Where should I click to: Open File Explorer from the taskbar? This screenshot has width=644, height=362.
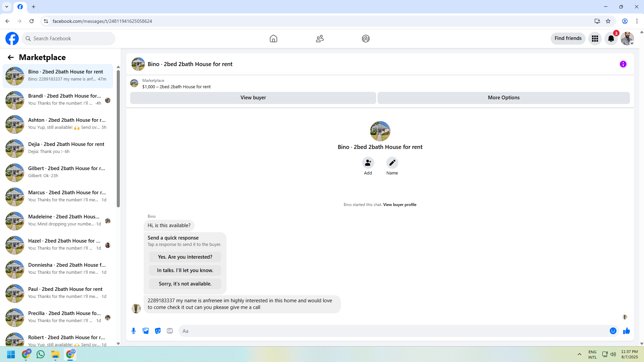pos(55,354)
